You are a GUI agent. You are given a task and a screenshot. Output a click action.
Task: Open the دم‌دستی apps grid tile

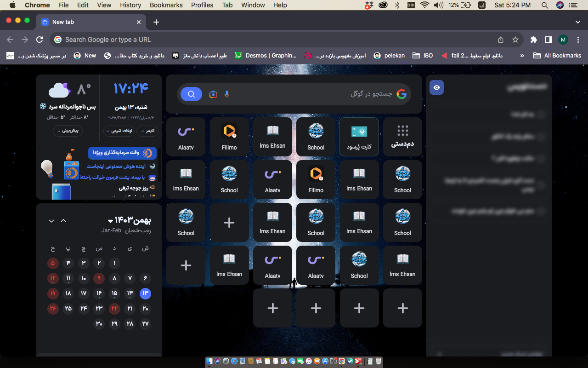[x=402, y=137]
